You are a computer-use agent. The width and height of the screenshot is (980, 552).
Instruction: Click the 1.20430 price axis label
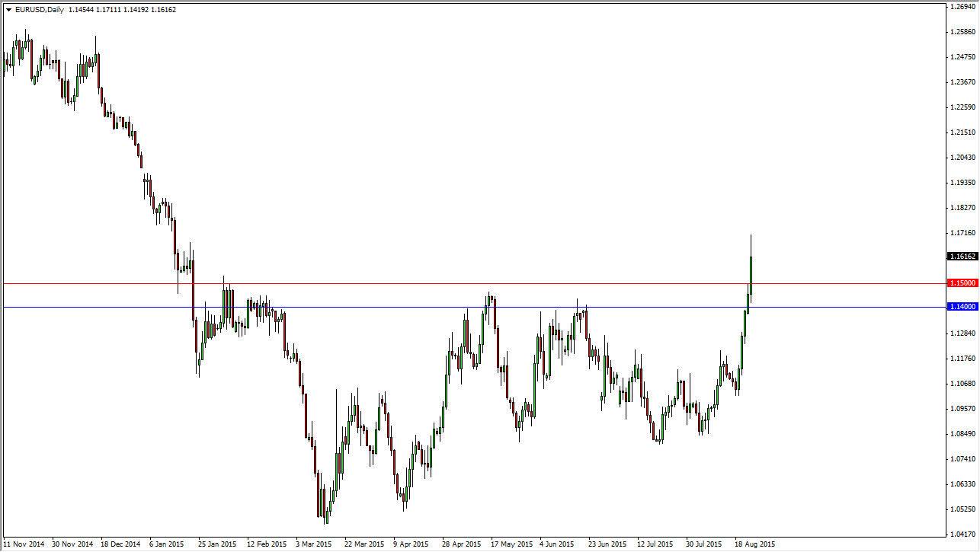point(962,158)
